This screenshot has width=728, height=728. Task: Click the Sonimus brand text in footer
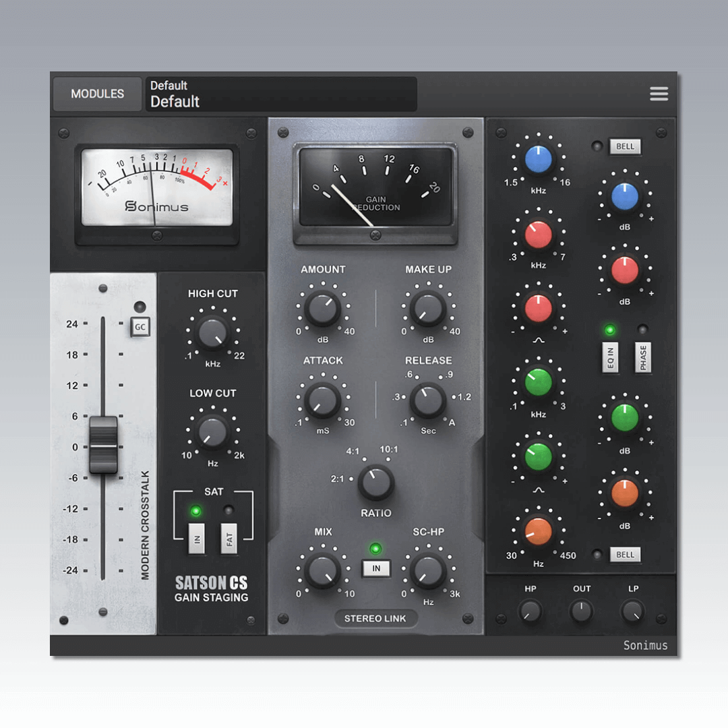645,645
